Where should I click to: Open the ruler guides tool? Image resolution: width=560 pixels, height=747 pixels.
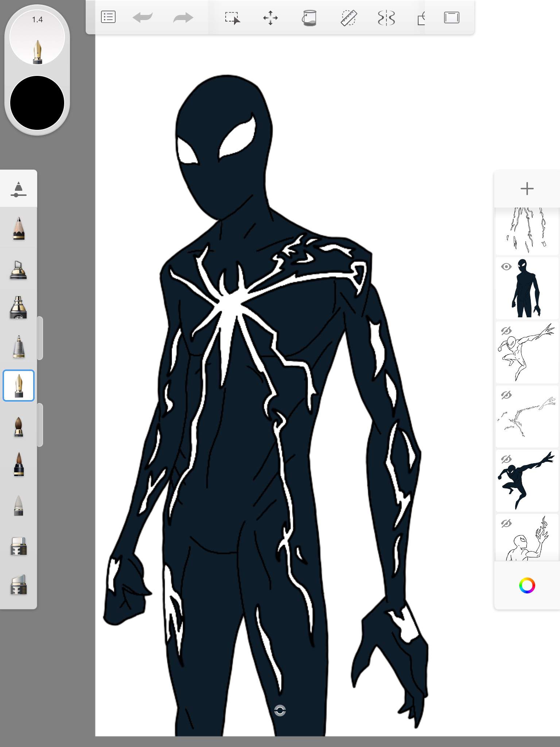tap(348, 18)
